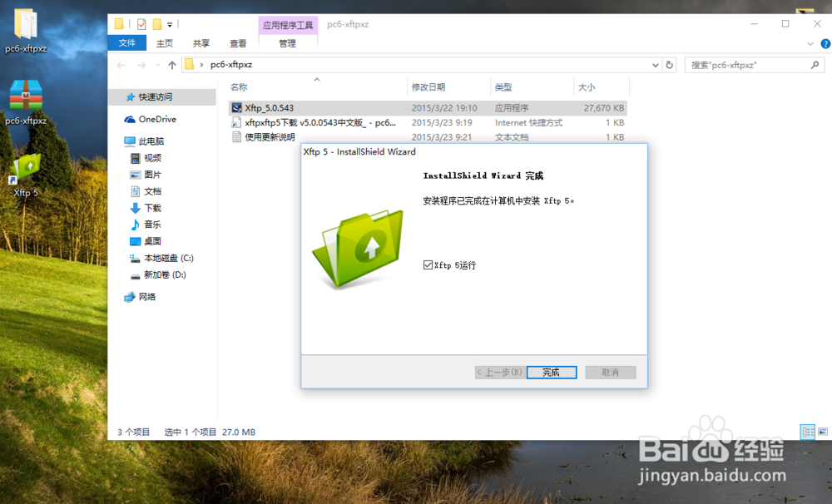Open the quick access toolbar customize dropdown
The height and width of the screenshot is (504, 832).
(170, 24)
